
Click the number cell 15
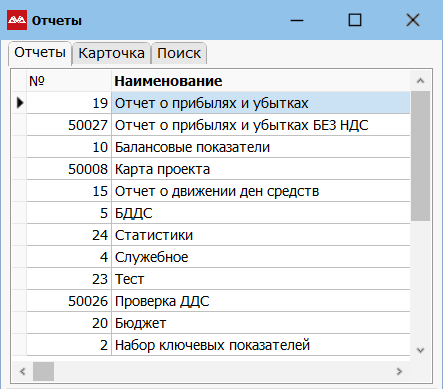pos(69,191)
